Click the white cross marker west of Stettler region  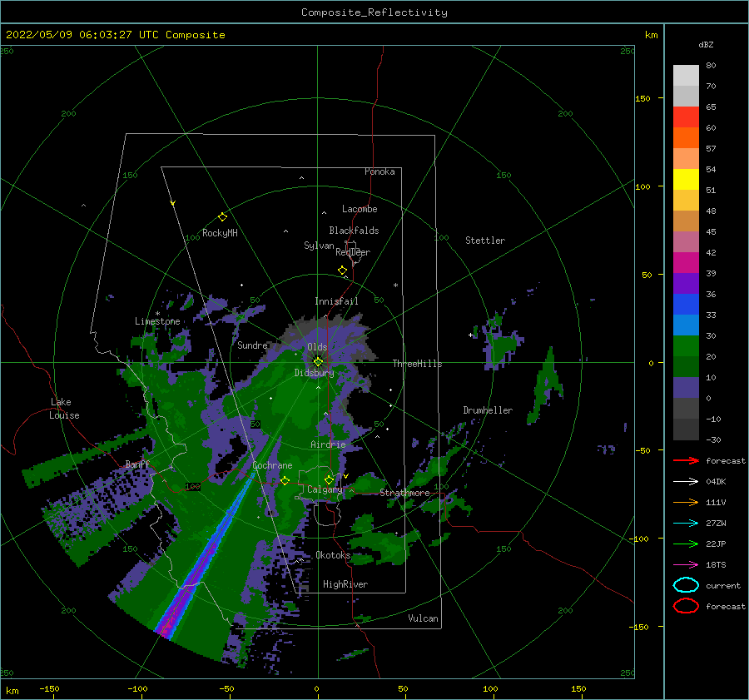click(x=470, y=335)
